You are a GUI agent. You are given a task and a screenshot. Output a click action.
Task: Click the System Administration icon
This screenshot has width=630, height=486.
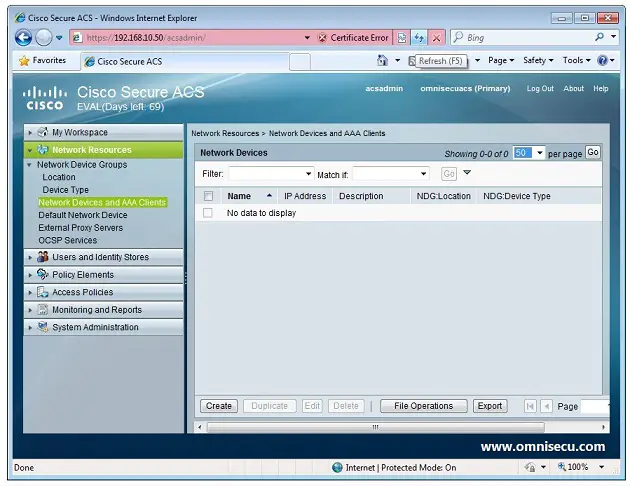coord(43,327)
